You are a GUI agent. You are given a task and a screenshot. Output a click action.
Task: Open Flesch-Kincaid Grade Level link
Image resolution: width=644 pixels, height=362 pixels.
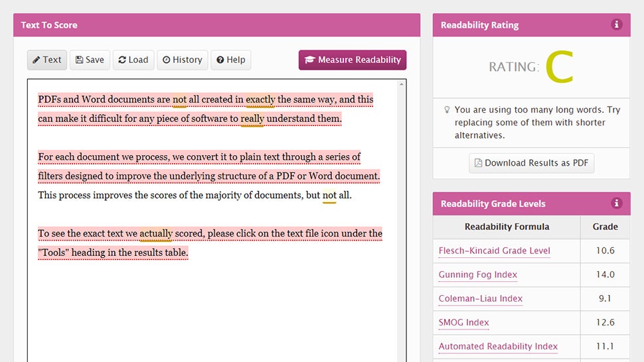point(494,251)
